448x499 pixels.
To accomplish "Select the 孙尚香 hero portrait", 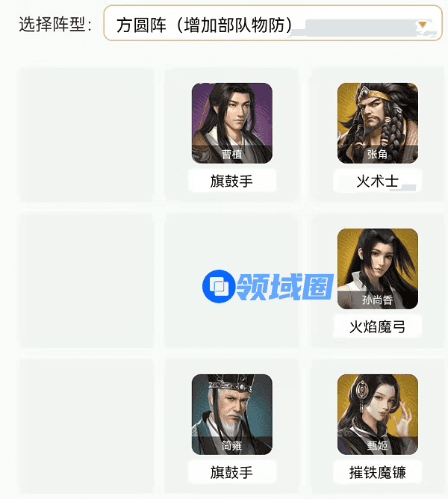I will (x=378, y=269).
